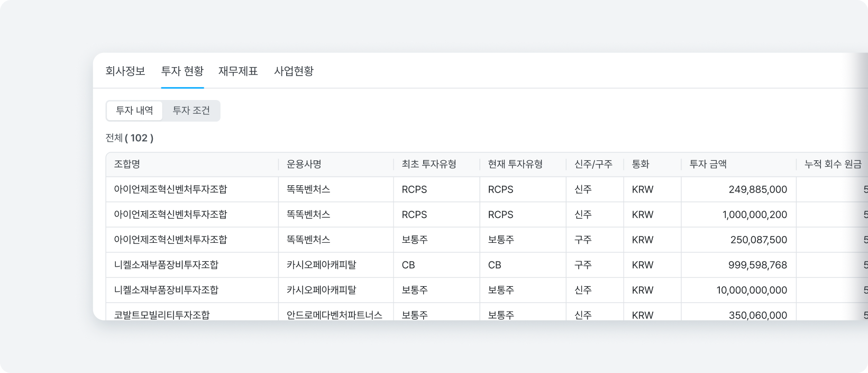Image resolution: width=868 pixels, height=373 pixels.
Task: Switch to the 투자 조건 segment
Action: pos(191,111)
